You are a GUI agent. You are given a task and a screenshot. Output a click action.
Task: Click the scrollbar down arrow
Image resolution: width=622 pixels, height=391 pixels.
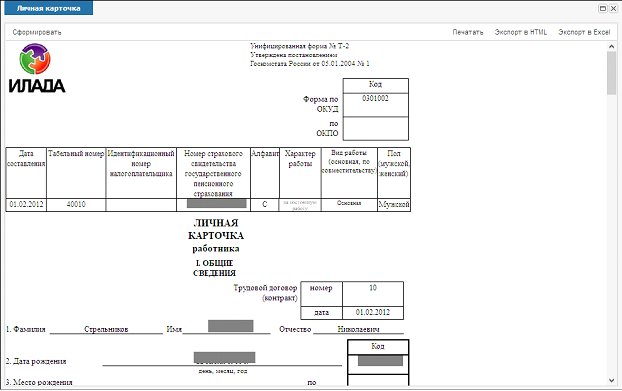pyautogui.click(x=611, y=381)
